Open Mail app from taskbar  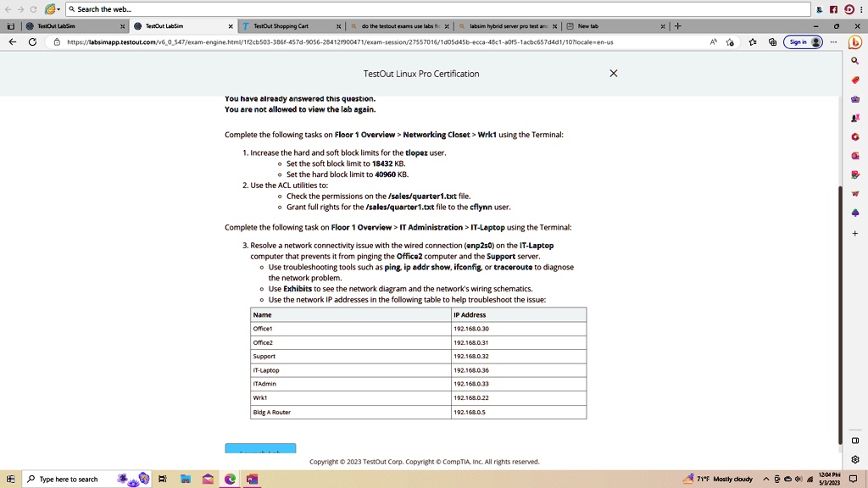209,480
